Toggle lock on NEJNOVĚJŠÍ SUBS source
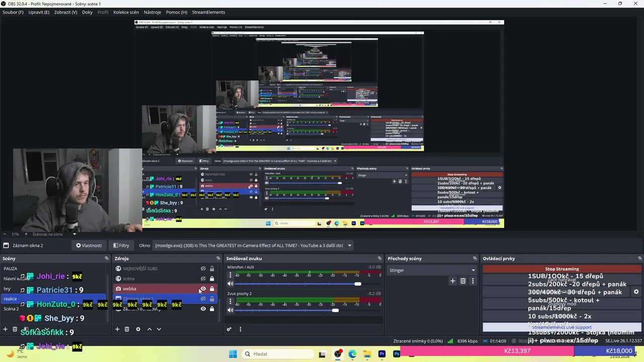644x362 pixels. coord(212,269)
